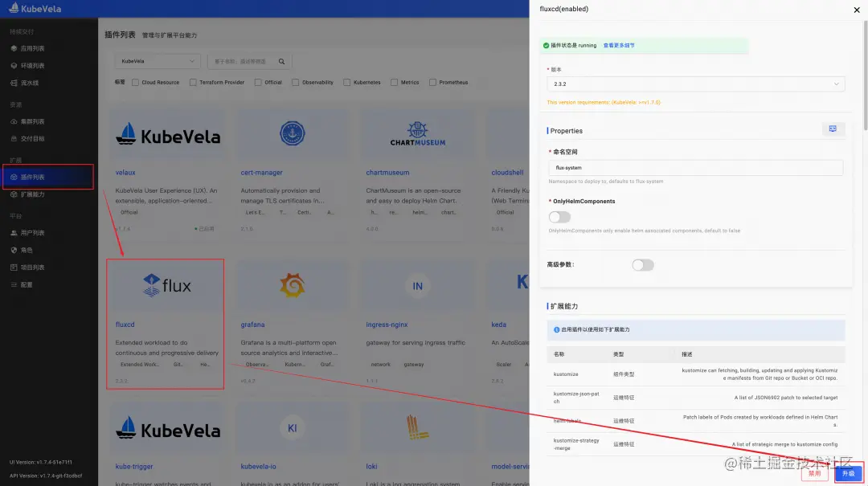868x486 pixels.
Task: Open the chartmuseum addon link
Action: tap(387, 173)
